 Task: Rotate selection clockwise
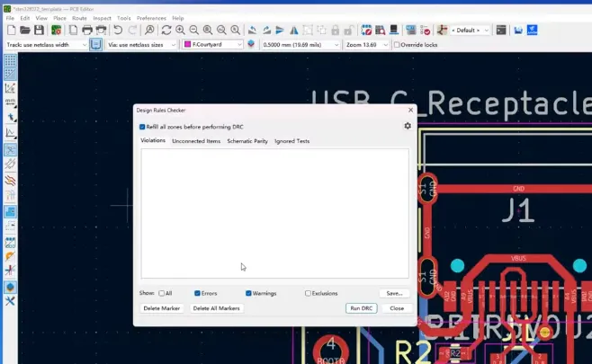[266, 31]
